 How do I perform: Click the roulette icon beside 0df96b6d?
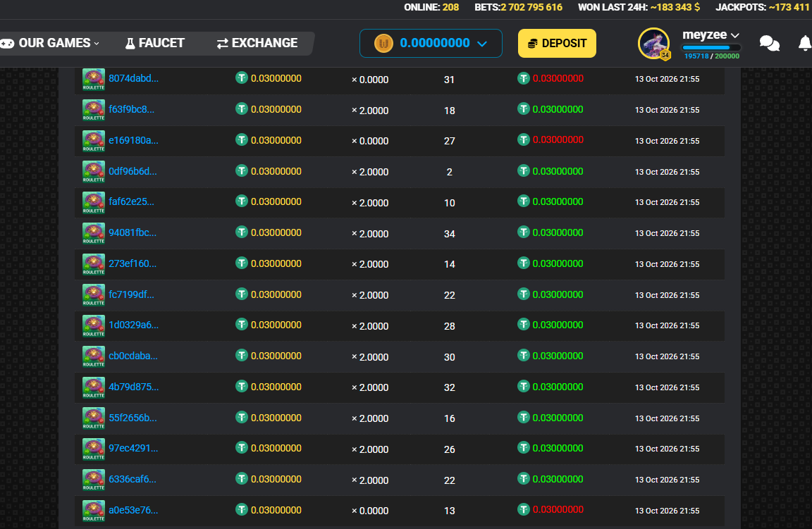pyautogui.click(x=94, y=172)
